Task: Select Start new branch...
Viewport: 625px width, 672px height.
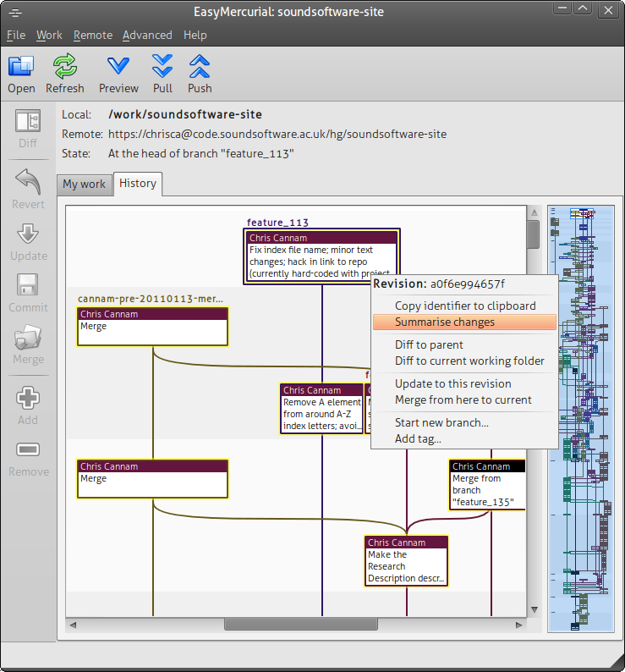Action: point(465,422)
